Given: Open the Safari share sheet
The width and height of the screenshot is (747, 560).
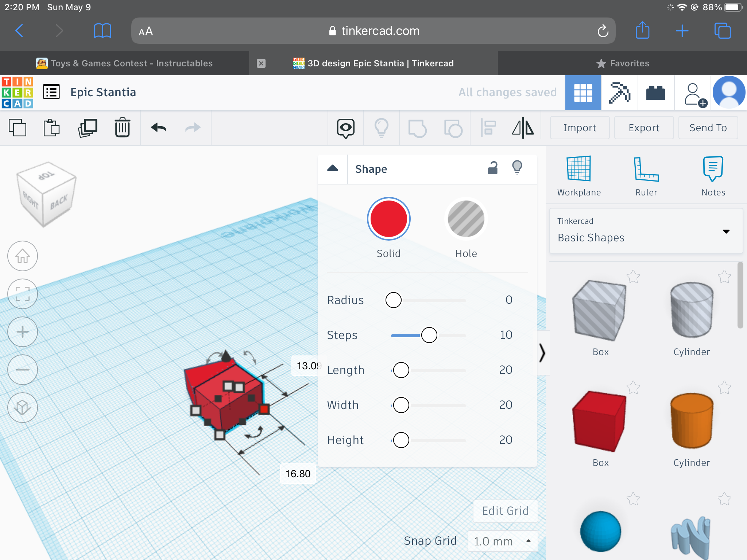Looking at the screenshot, I should [x=643, y=30].
